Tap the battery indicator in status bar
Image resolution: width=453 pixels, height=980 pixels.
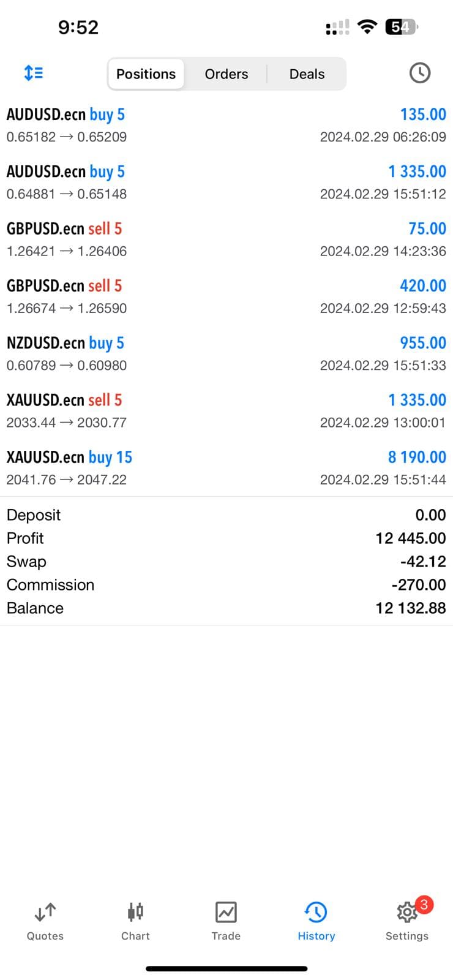click(x=402, y=27)
